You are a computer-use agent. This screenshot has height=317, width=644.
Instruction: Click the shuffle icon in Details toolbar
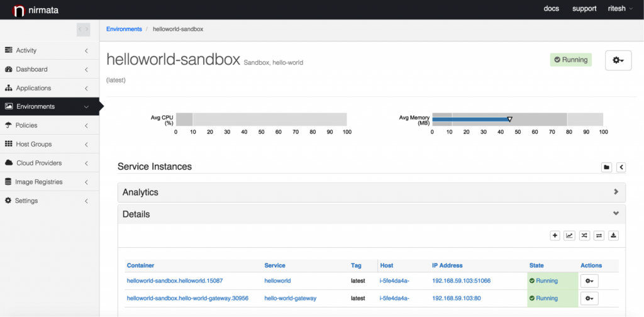pos(584,236)
